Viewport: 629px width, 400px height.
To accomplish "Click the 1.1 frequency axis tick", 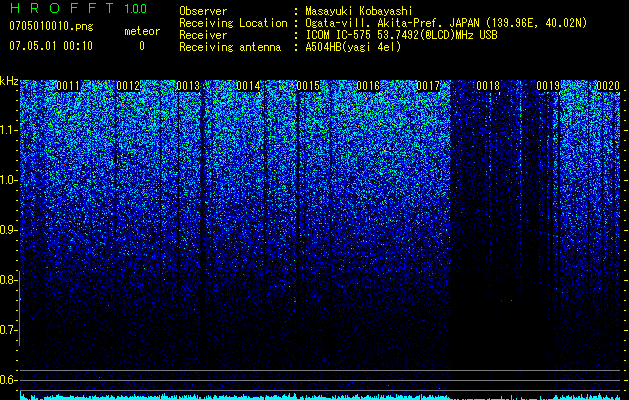I will click(8, 130).
